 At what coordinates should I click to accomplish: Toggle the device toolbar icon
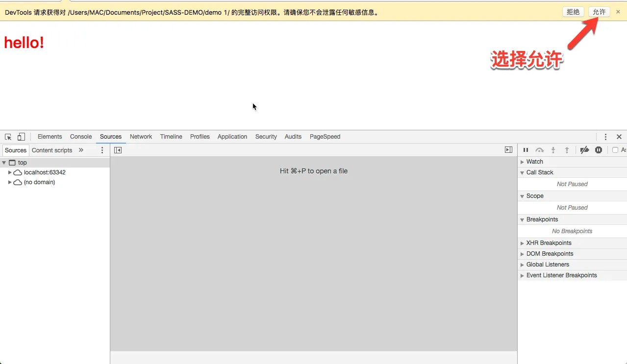tap(21, 137)
